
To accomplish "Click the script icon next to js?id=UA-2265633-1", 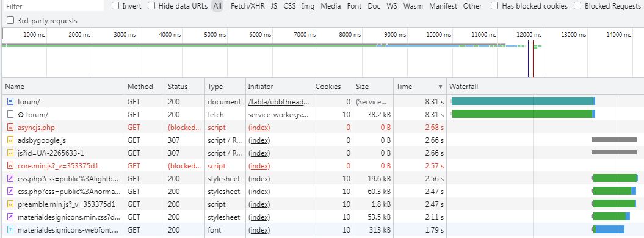I will point(10,153).
